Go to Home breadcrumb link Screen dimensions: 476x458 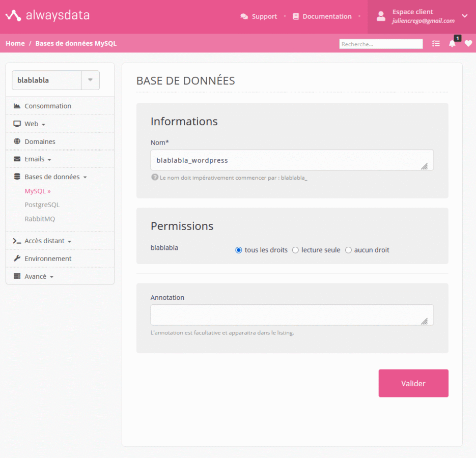[x=15, y=43]
